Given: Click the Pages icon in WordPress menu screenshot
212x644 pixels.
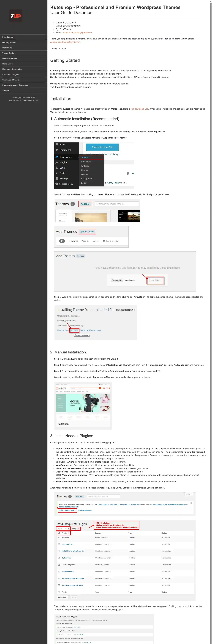Looking at the screenshot, I should point(57,145).
